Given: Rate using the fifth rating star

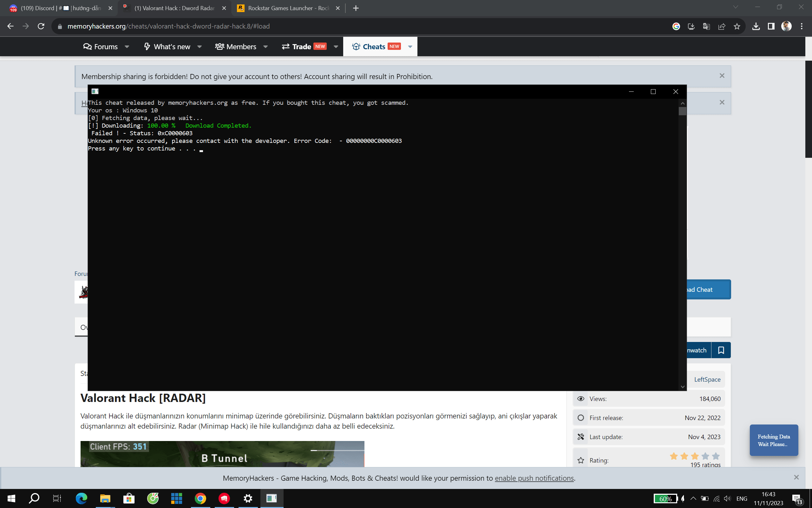Looking at the screenshot, I should pos(716,456).
